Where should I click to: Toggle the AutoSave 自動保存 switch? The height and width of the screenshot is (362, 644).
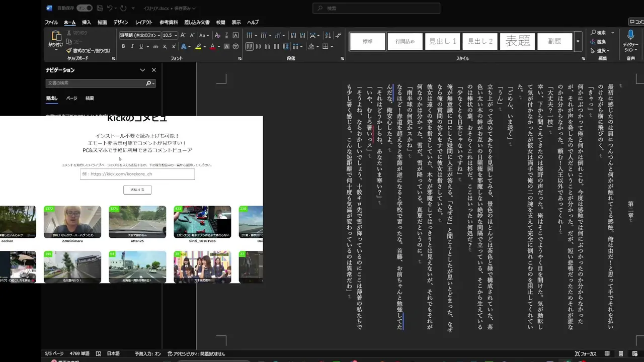tap(85, 8)
